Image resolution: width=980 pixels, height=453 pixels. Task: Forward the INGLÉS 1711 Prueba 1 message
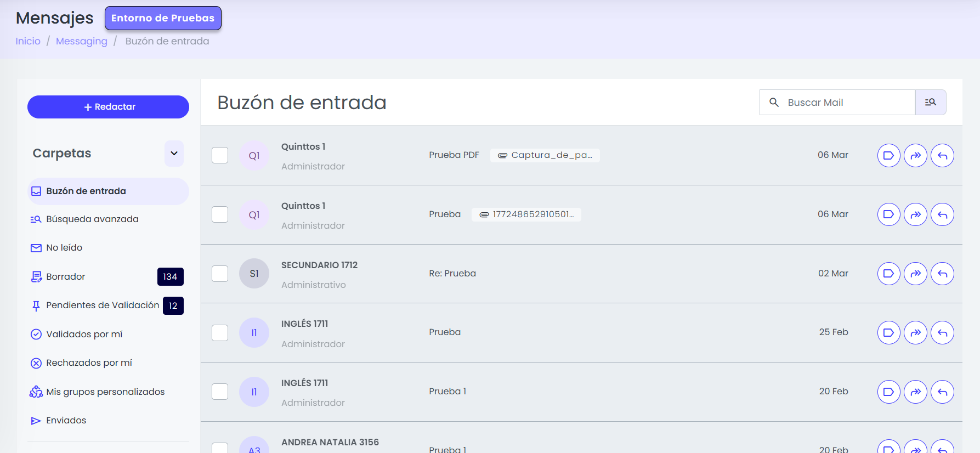point(916,392)
